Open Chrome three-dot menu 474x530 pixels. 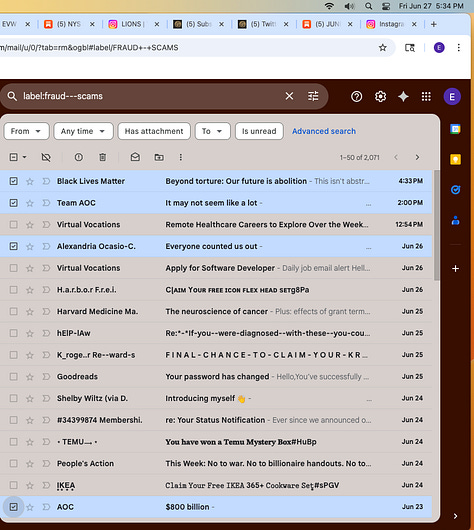[x=458, y=48]
